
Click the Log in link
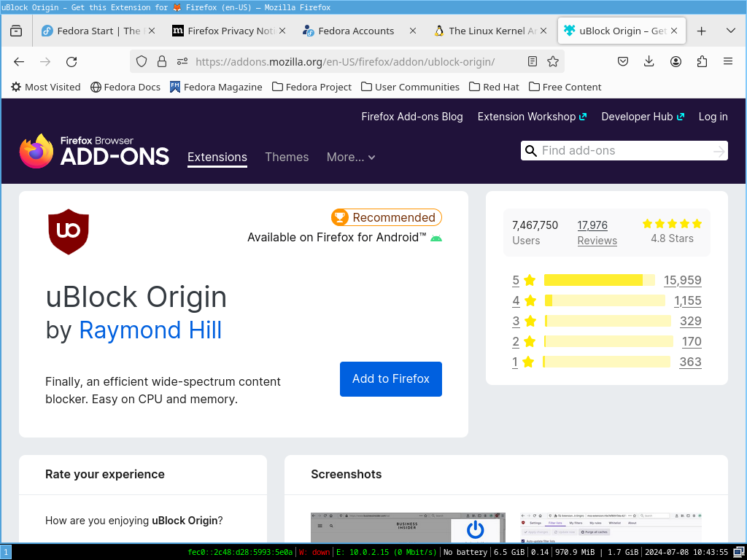[713, 117]
